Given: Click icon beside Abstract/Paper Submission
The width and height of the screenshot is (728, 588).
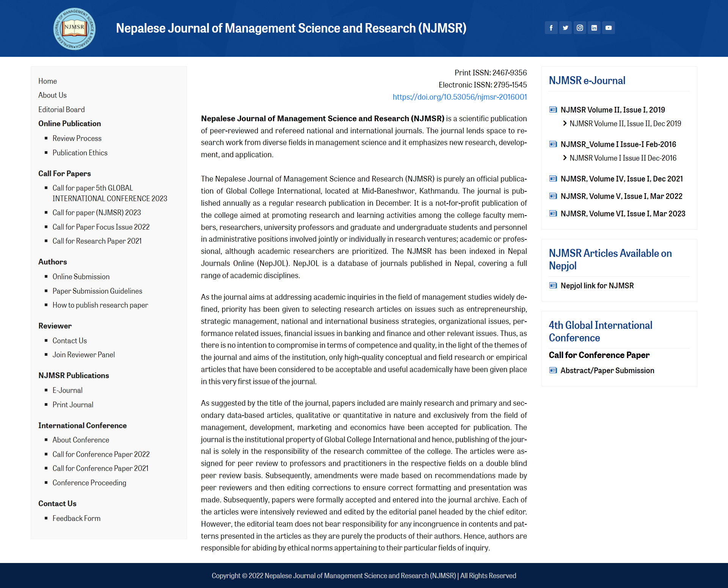Looking at the screenshot, I should [553, 371].
